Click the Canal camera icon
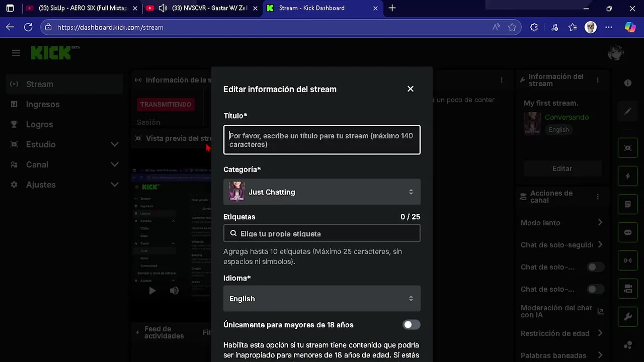The width and height of the screenshot is (644, 362). (14, 164)
